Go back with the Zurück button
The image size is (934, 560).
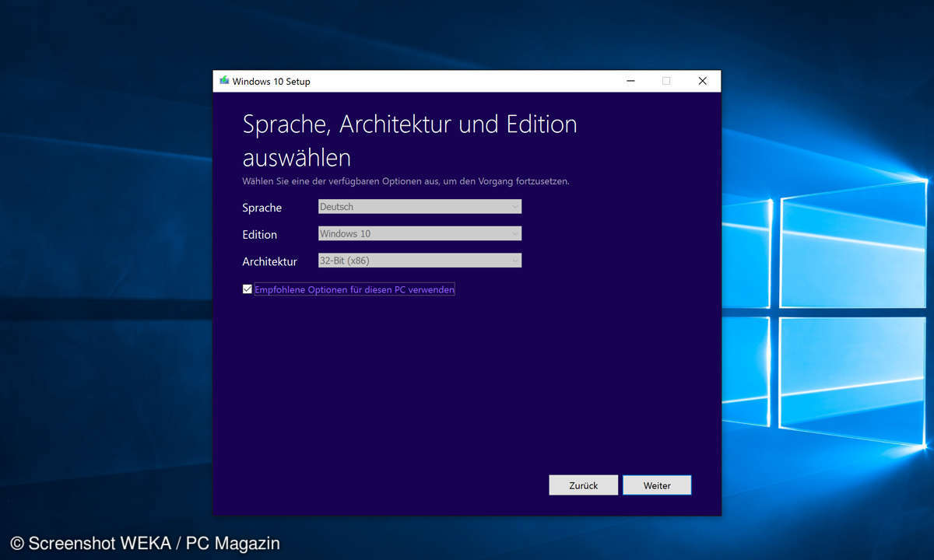point(583,485)
